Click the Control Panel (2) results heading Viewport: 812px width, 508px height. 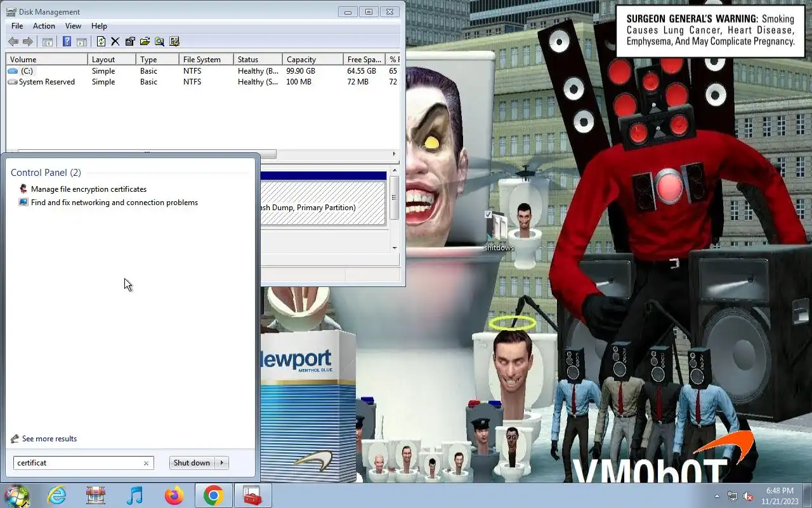click(x=46, y=173)
